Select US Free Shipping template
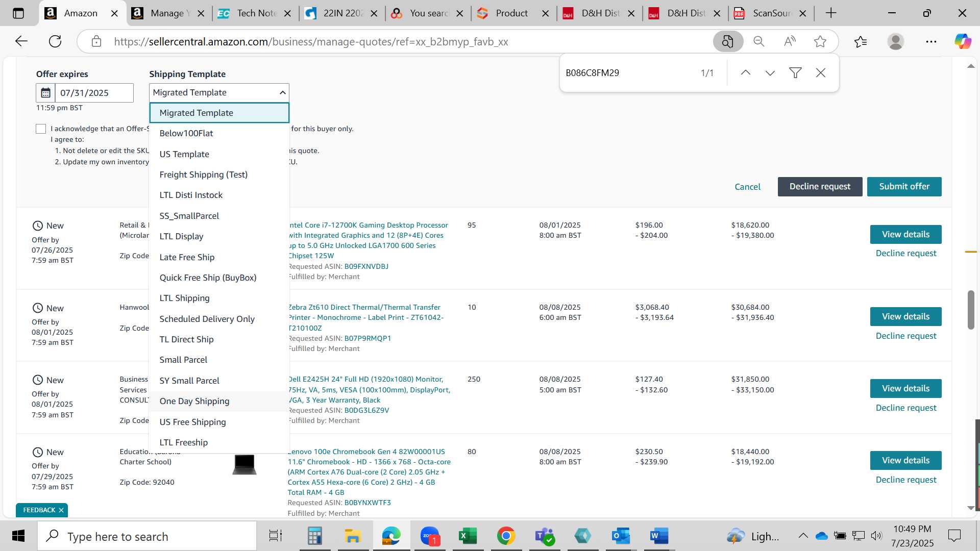 click(219, 422)
